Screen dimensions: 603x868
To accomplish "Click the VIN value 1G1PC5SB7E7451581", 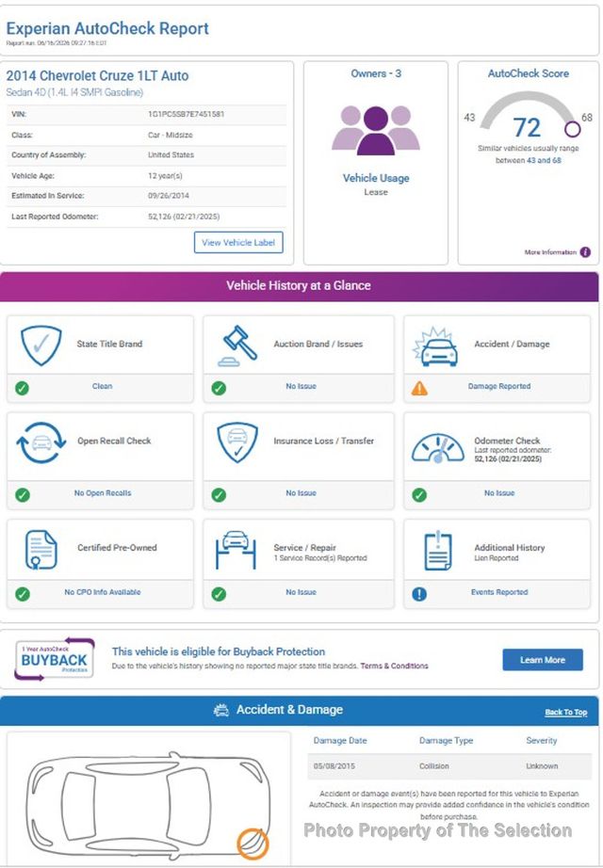I will (x=187, y=114).
